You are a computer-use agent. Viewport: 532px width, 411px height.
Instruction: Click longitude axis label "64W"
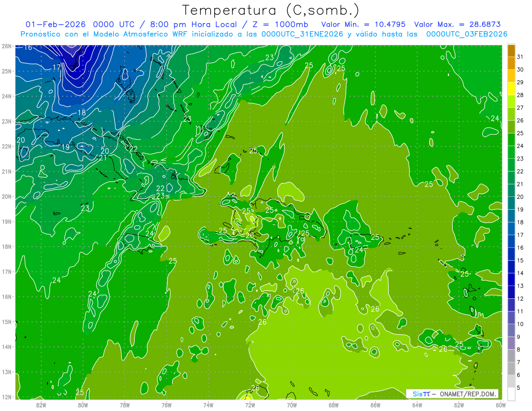tap(417, 404)
